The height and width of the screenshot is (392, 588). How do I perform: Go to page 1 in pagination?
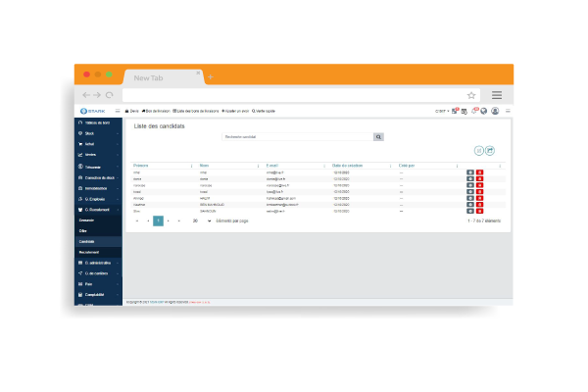[x=158, y=221]
